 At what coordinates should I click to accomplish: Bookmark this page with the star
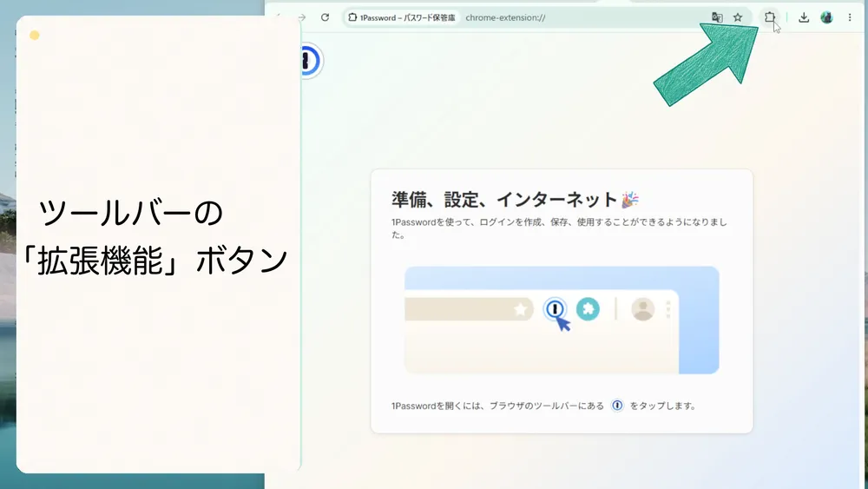point(738,17)
